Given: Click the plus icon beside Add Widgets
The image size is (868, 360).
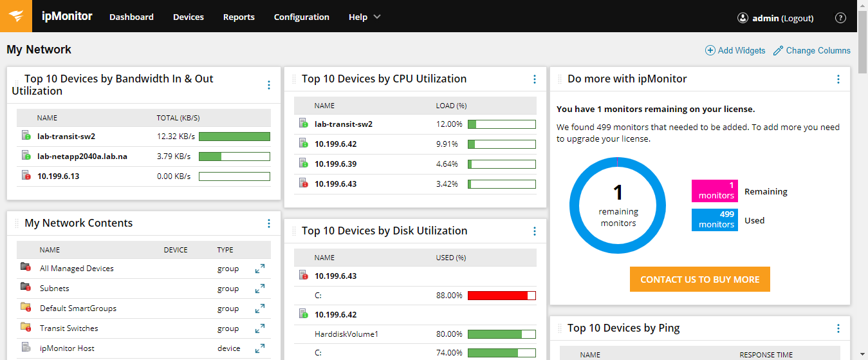Looking at the screenshot, I should click(710, 50).
